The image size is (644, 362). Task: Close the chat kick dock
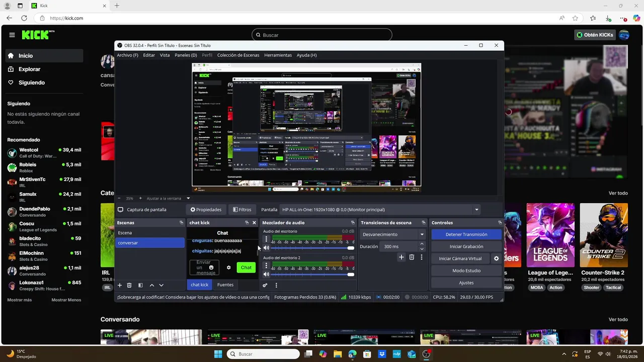pyautogui.click(x=254, y=223)
